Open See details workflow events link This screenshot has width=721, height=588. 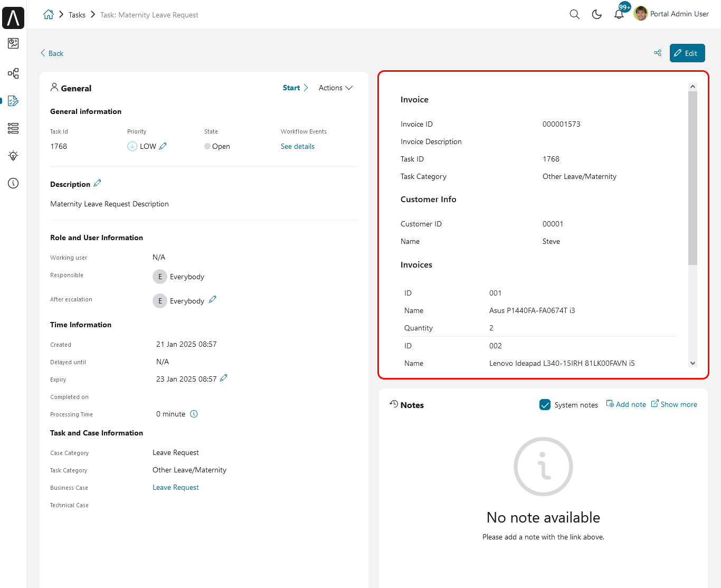coord(298,146)
